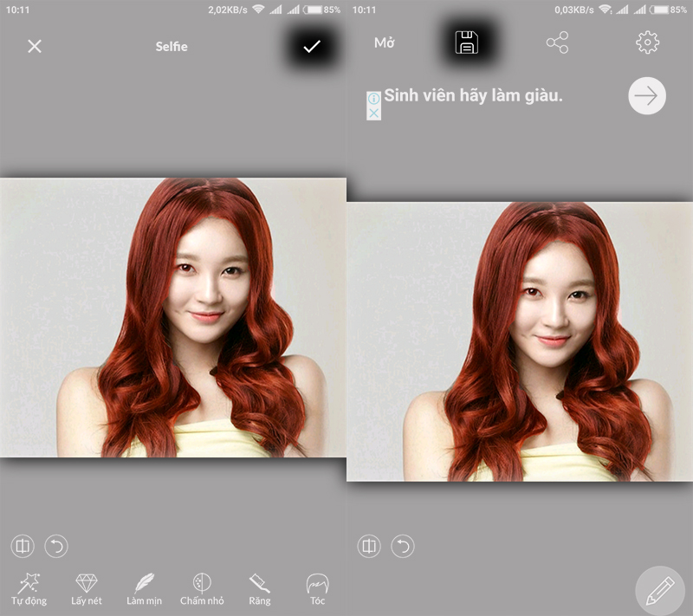Cancel Selfie editing with the X icon
The image size is (693, 616).
click(x=35, y=46)
